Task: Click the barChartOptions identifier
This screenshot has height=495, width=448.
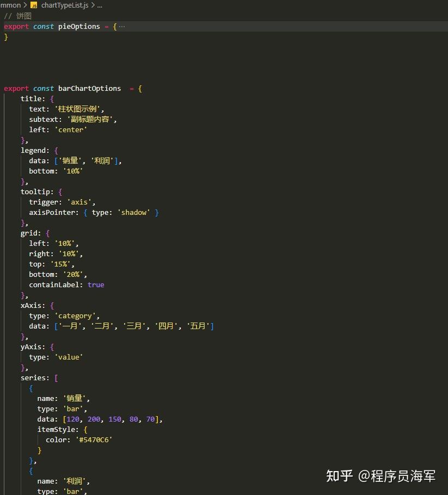Action: [89, 88]
